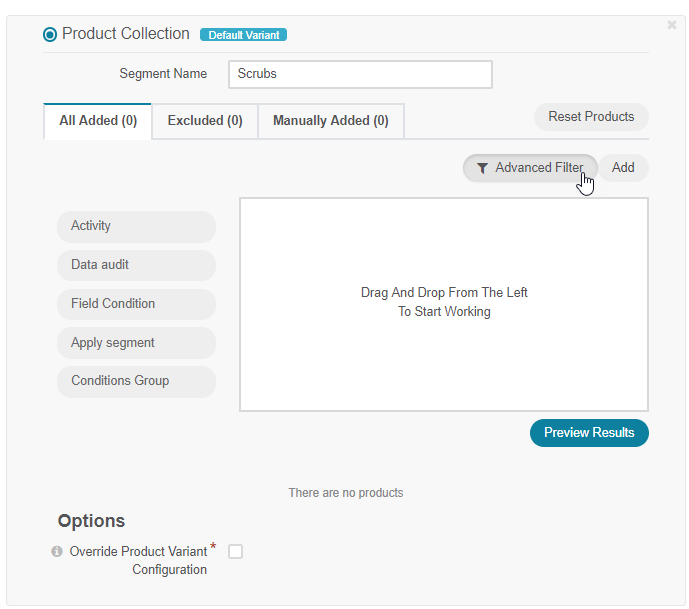Click the info icon beside Override Product Variant
The image size is (689, 609).
(57, 551)
